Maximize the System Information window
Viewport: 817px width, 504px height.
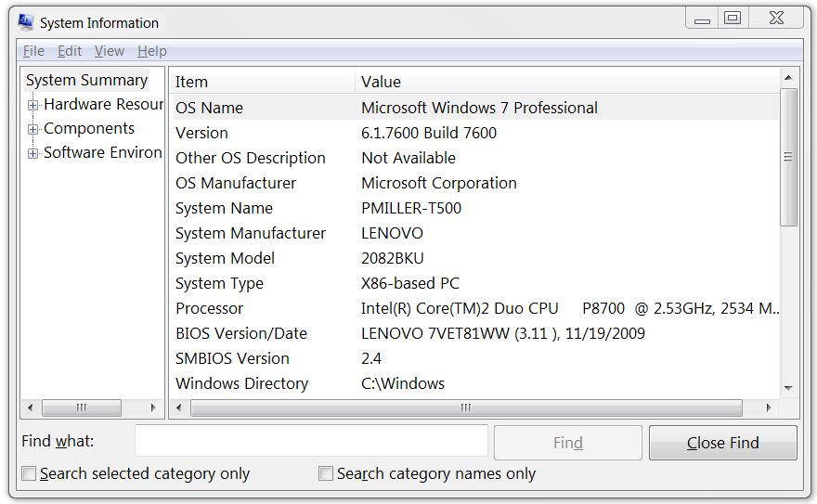pyautogui.click(x=733, y=18)
